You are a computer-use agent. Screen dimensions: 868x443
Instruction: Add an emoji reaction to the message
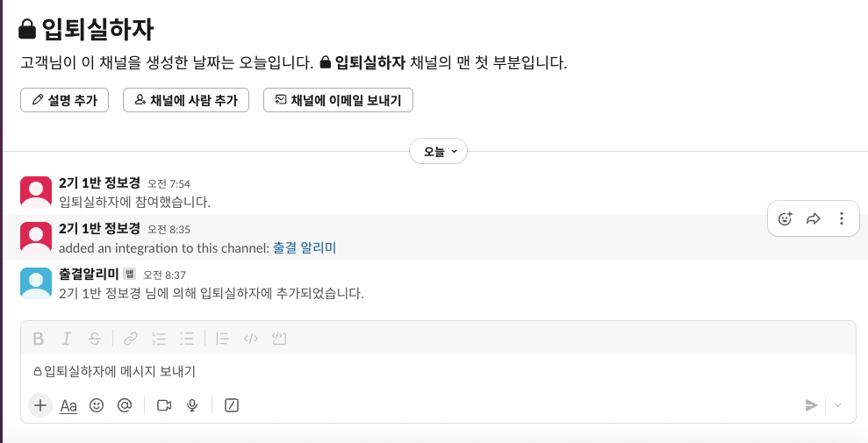[786, 219]
